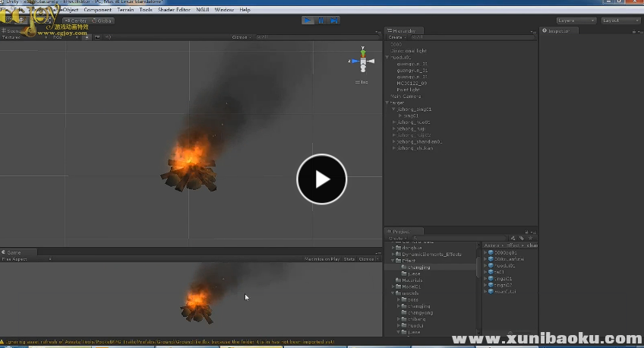Open the Layers dropdown

[575, 21]
